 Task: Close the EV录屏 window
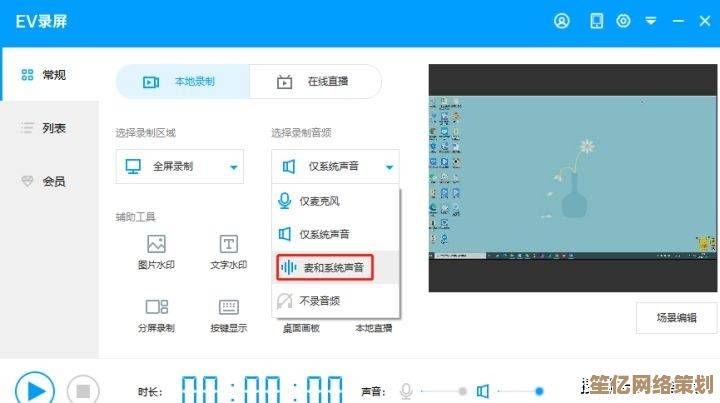point(705,21)
